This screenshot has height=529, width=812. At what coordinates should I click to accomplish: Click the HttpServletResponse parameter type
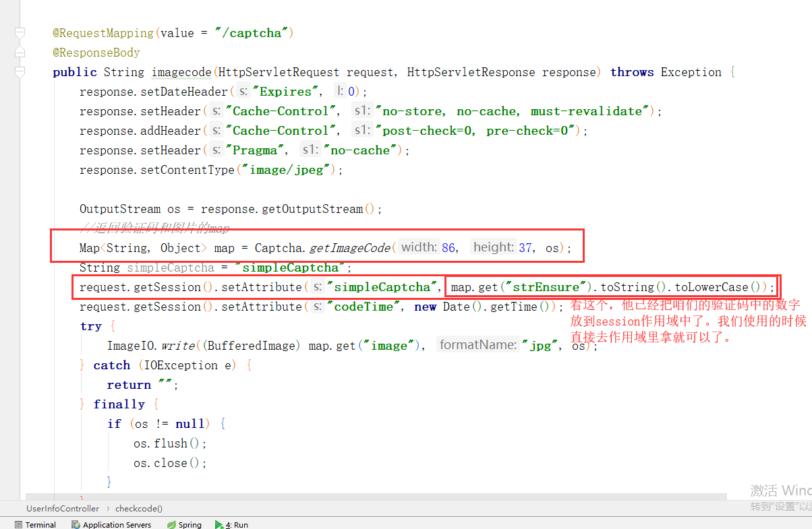click(x=473, y=72)
